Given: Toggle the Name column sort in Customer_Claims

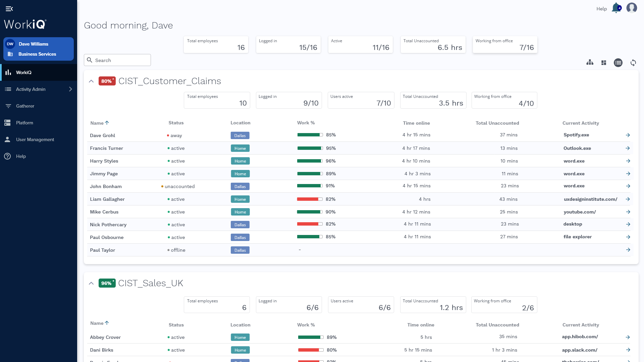Looking at the screenshot, I should [x=99, y=123].
